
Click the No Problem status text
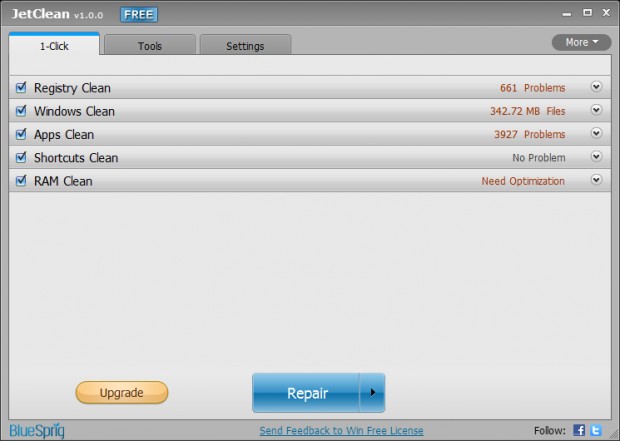pyautogui.click(x=539, y=158)
